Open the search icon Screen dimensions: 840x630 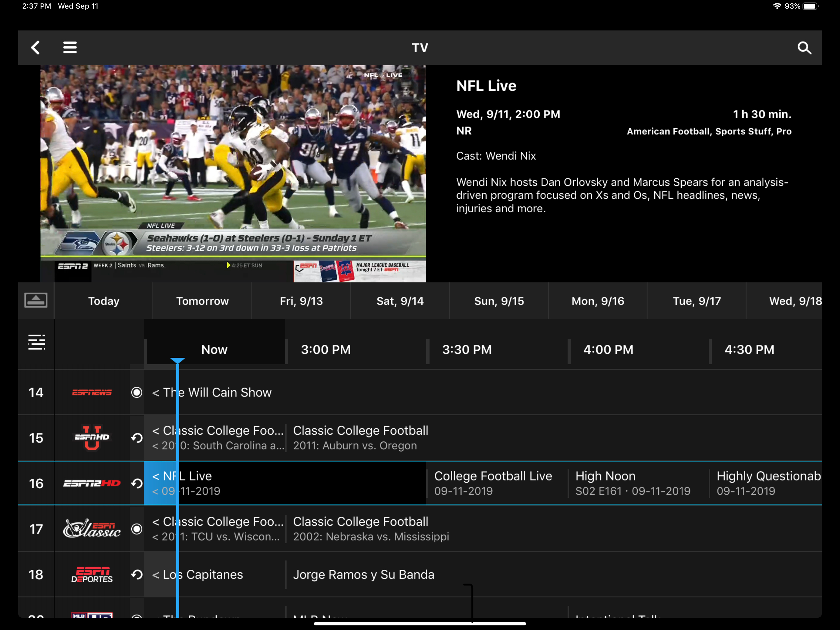pyautogui.click(x=804, y=48)
